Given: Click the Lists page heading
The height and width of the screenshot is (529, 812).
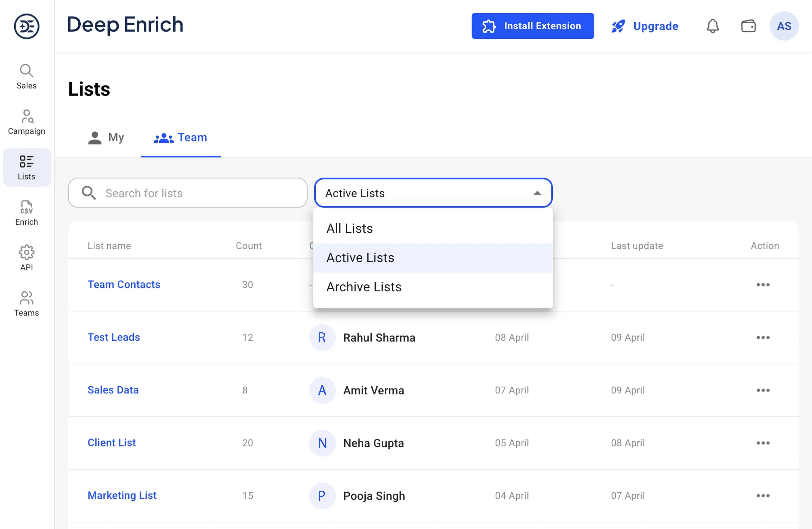Looking at the screenshot, I should coord(89,89).
